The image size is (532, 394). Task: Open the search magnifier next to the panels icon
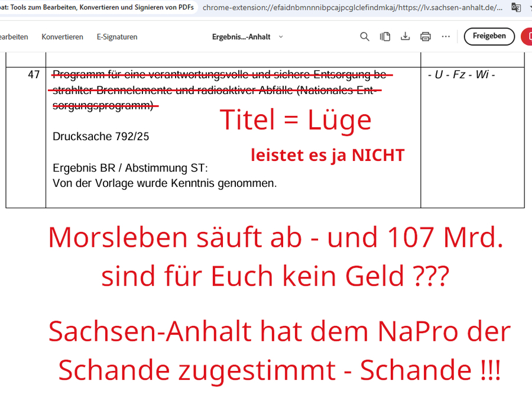(x=365, y=36)
